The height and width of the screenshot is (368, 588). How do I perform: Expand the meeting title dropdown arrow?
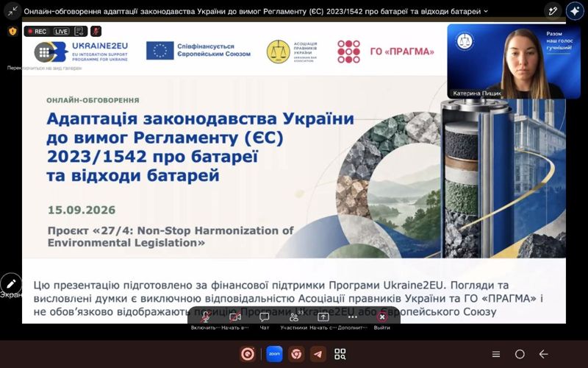pos(486,11)
